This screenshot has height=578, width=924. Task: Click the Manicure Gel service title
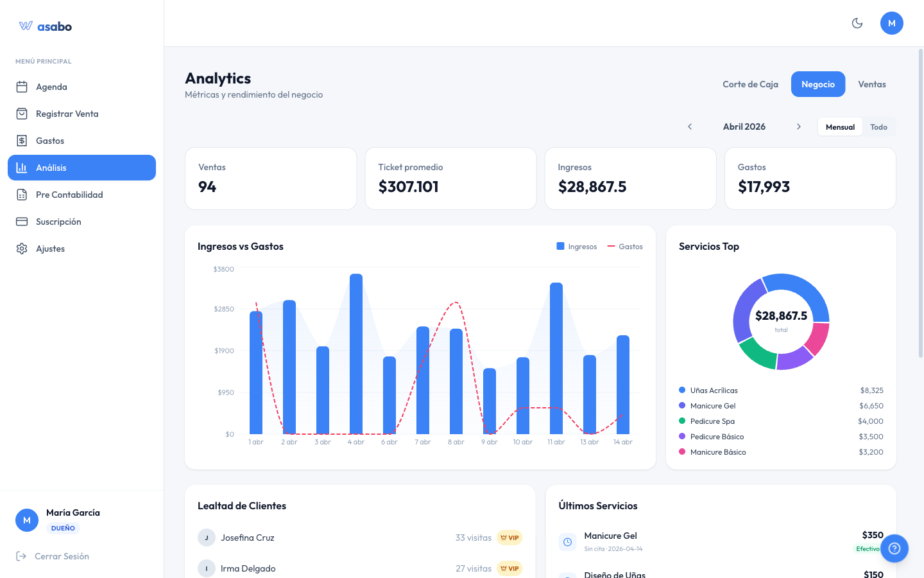(x=610, y=536)
